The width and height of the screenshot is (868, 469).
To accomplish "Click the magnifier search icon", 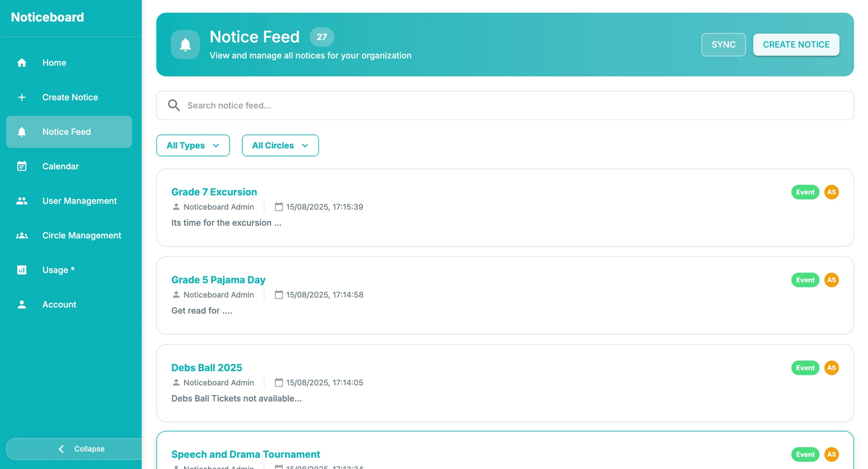I will tap(174, 105).
